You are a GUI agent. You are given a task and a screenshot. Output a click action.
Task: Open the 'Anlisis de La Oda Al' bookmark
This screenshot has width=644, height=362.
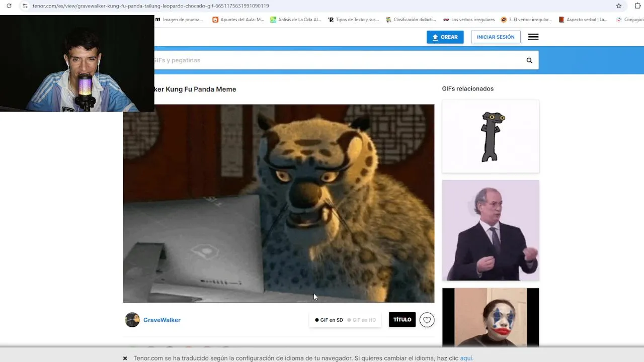click(295, 20)
